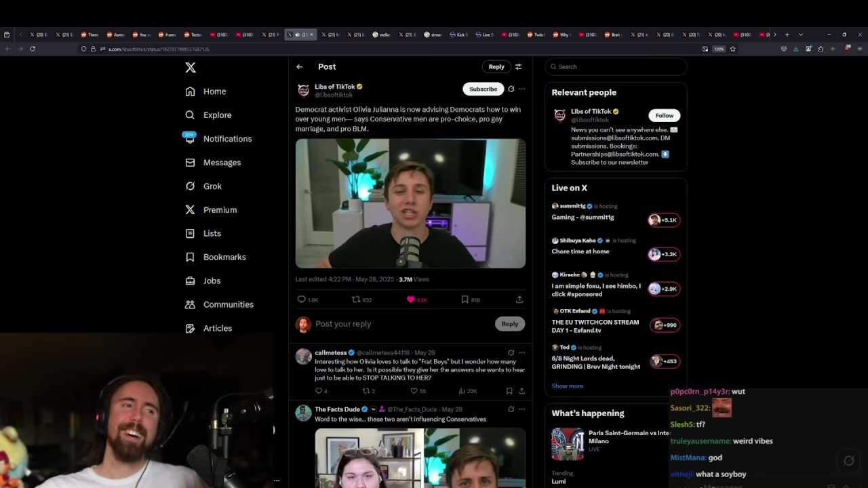Click the Lumi trending topic
This screenshot has width=868, height=488.
(x=559, y=481)
